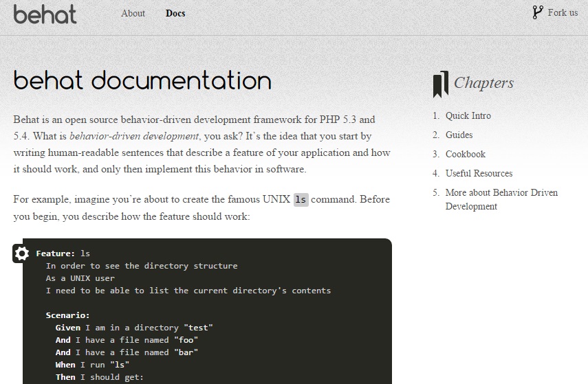Click the Given I am in a directory line

tap(134, 328)
